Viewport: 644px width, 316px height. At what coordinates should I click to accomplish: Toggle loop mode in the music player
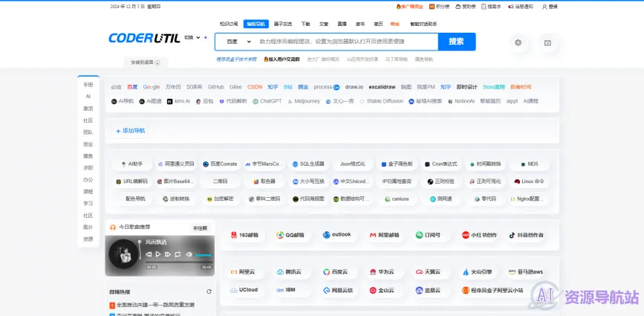tap(178, 254)
